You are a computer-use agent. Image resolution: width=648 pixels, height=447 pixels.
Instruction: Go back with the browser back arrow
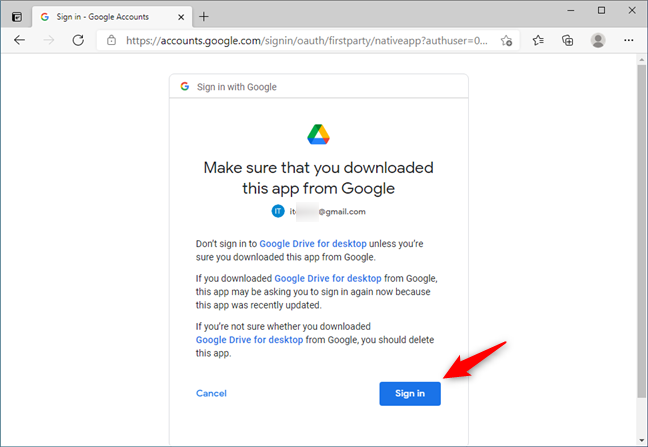[x=19, y=40]
